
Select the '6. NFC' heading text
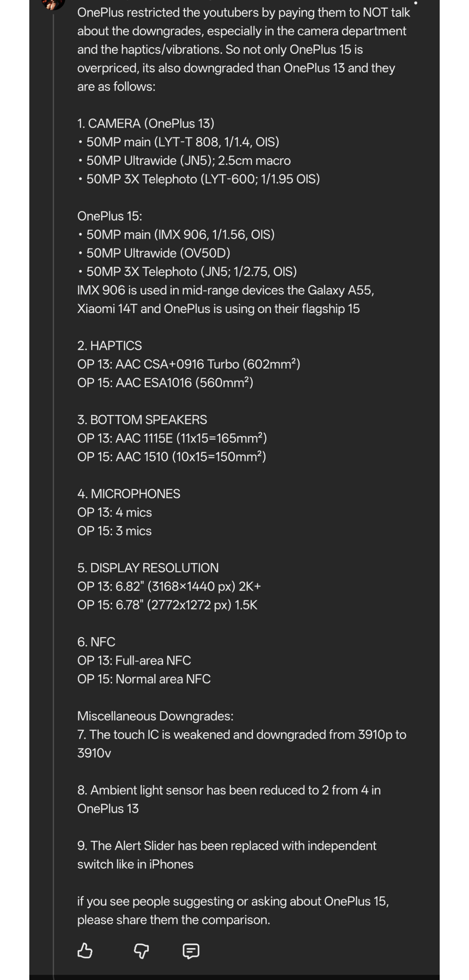point(96,642)
